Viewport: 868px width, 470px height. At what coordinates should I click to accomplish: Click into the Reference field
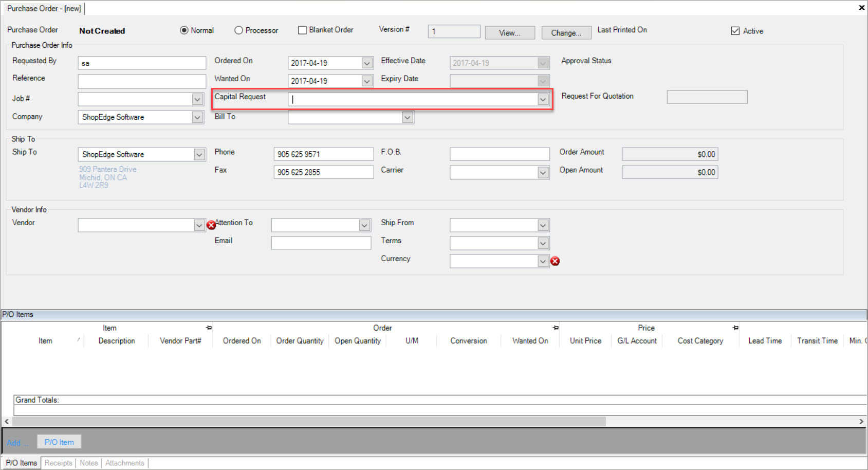142,81
